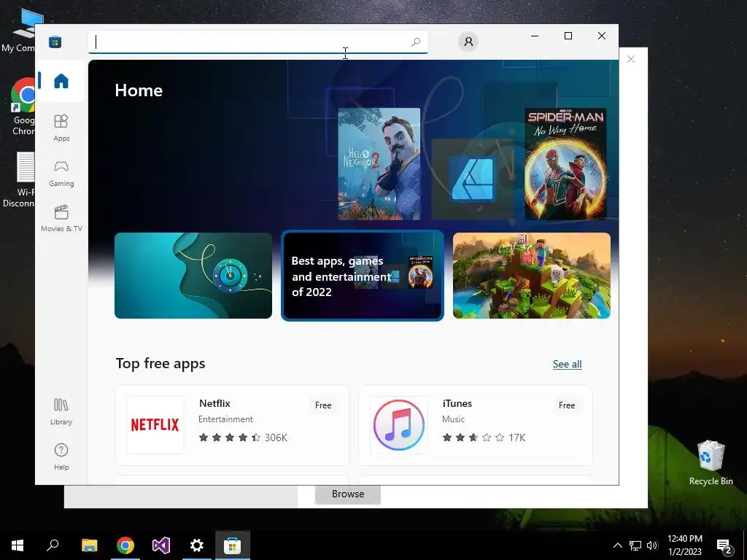Open Visual Studio from taskbar

coord(161,545)
